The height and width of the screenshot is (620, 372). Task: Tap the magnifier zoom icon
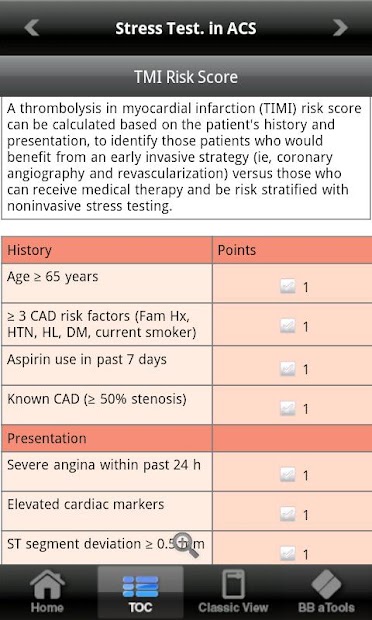pyautogui.click(x=186, y=545)
